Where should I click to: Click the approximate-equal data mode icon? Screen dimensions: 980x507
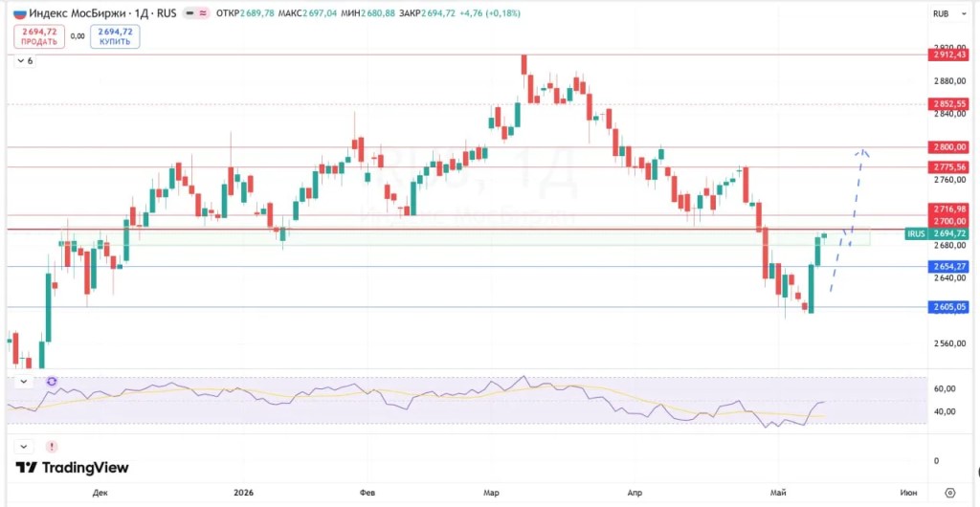click(x=203, y=13)
